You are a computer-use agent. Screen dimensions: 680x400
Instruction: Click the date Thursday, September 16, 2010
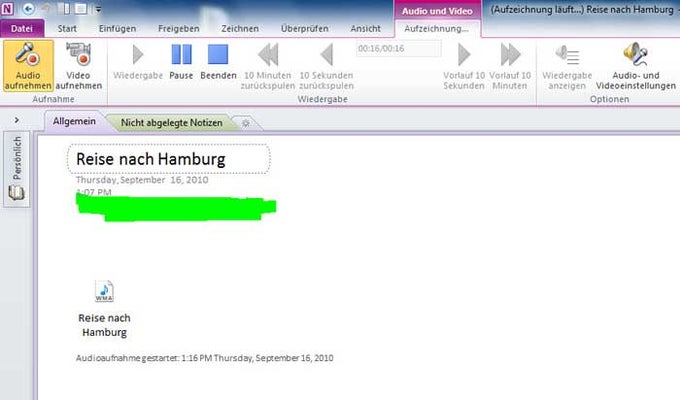coord(142,180)
